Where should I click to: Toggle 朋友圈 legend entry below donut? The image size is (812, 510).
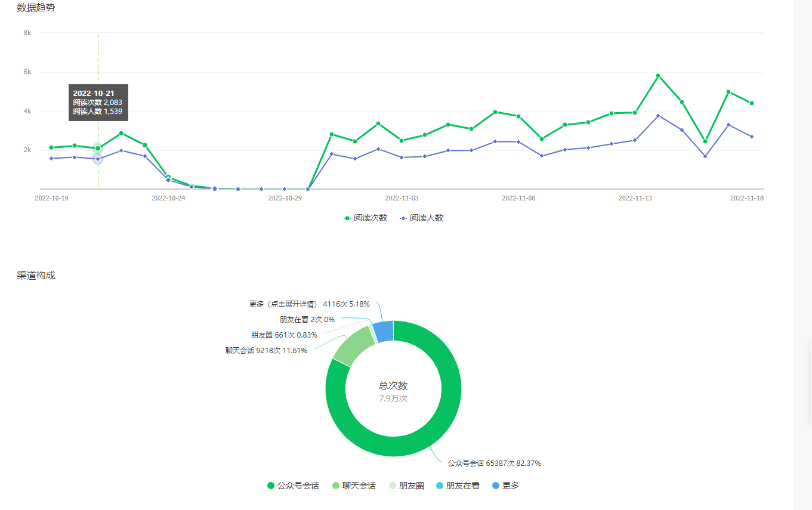tap(406, 486)
